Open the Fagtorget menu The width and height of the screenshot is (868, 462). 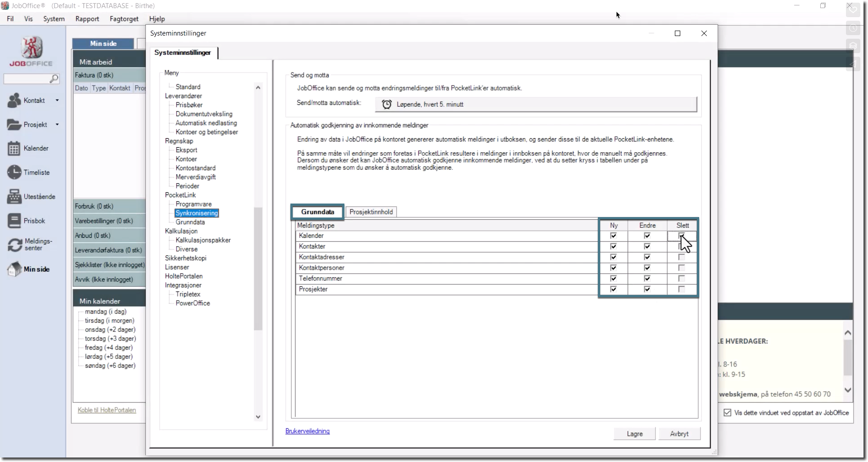[124, 19]
